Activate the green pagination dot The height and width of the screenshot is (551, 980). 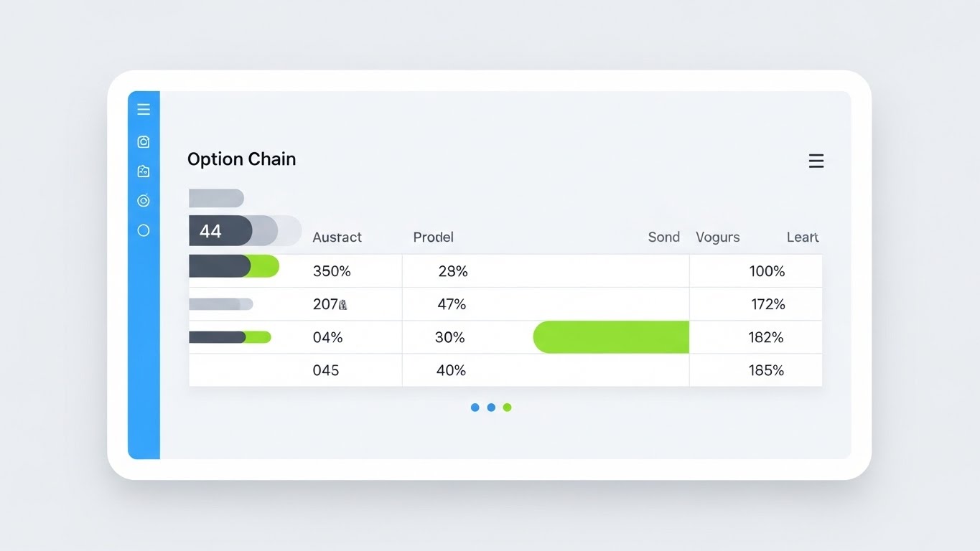click(508, 407)
